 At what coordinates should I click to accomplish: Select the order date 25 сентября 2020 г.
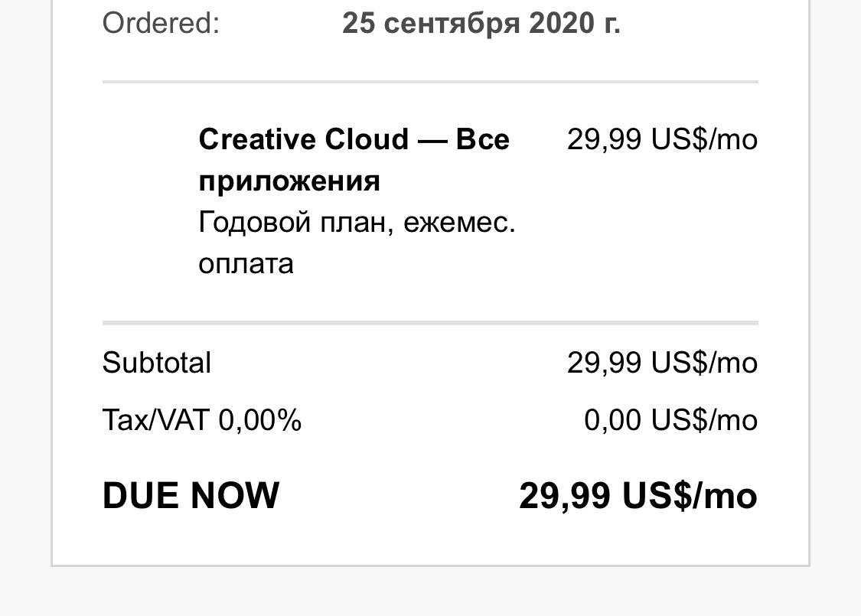(481, 23)
